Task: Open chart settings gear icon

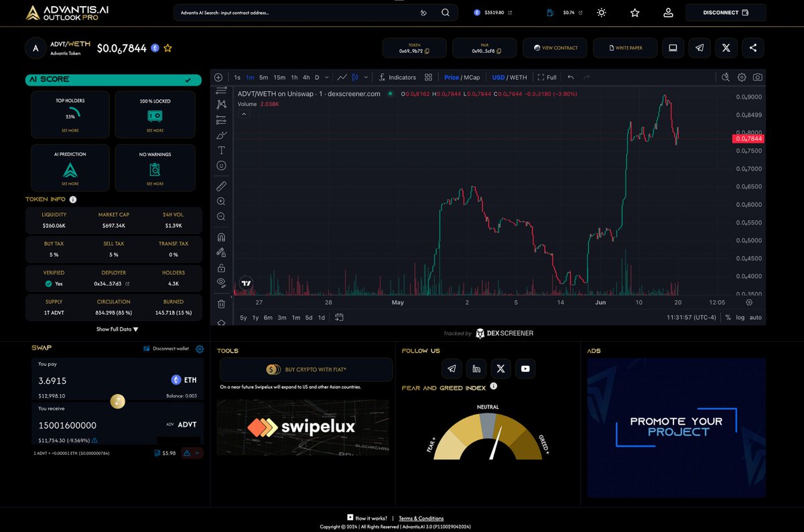Action: pos(742,77)
